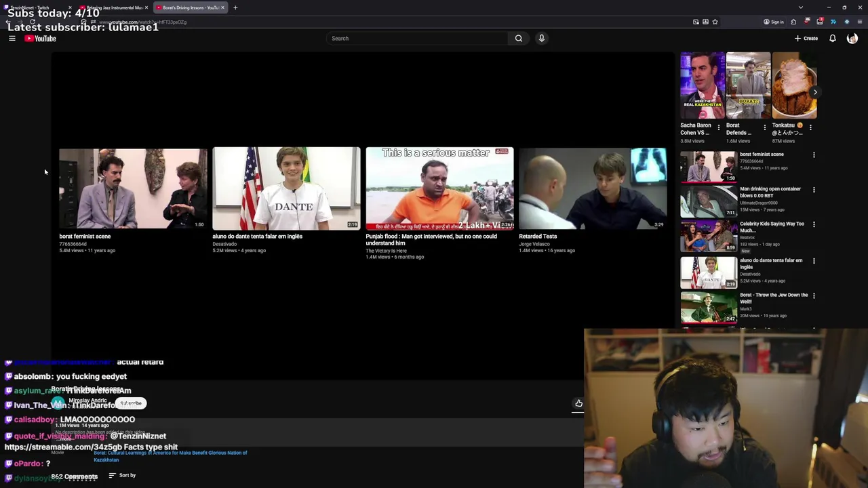Open more options for 'Man drinking open container'
Image resolution: width=868 pixels, height=488 pixels.
coord(814,190)
